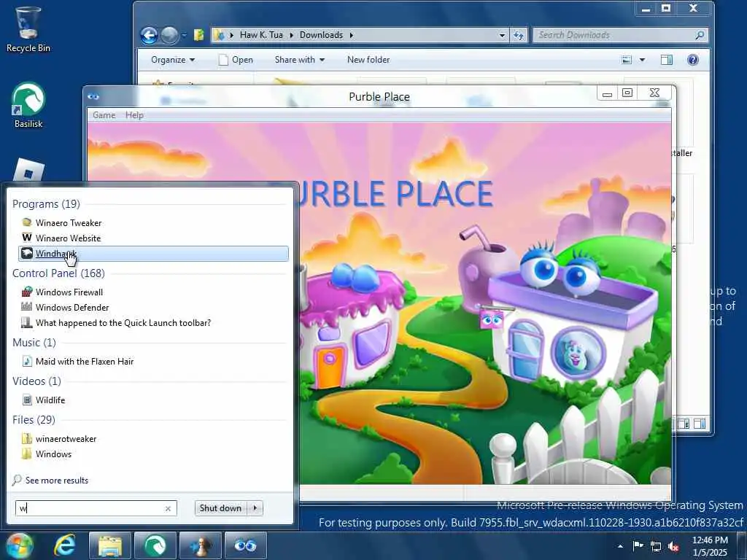
Task: Click the search magnifier in Explorer
Action: pyautogui.click(x=700, y=35)
